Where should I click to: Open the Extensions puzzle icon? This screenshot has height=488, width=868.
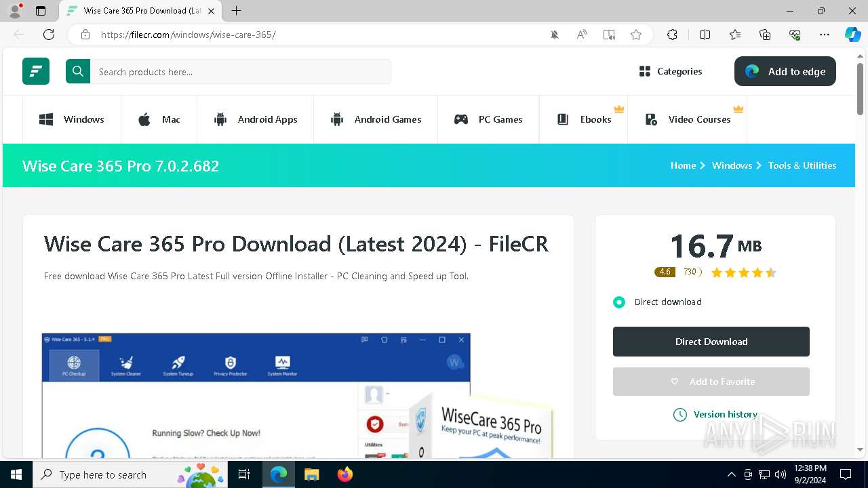672,35
